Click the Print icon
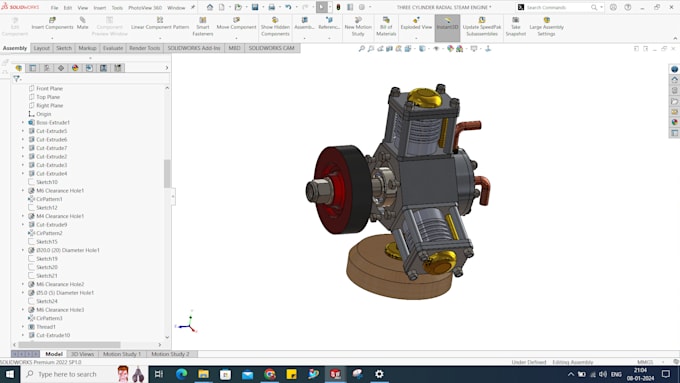The height and width of the screenshot is (383, 680). pyautogui.click(x=271, y=7)
